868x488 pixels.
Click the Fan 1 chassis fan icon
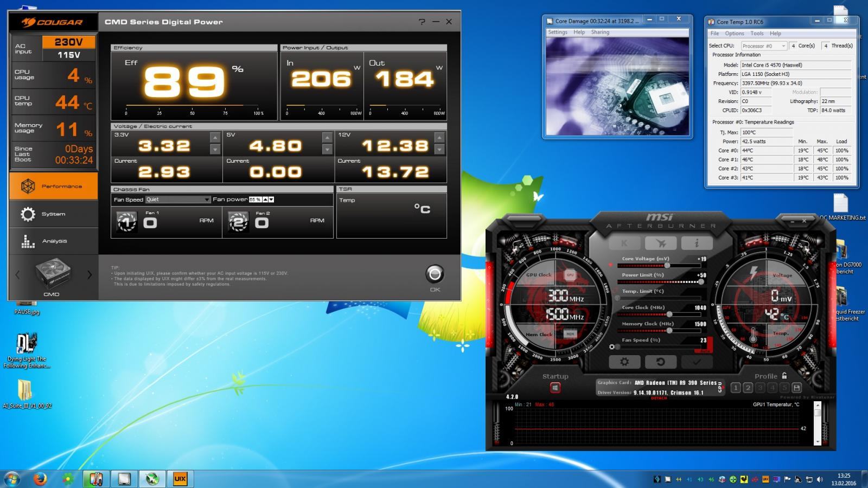(x=127, y=222)
